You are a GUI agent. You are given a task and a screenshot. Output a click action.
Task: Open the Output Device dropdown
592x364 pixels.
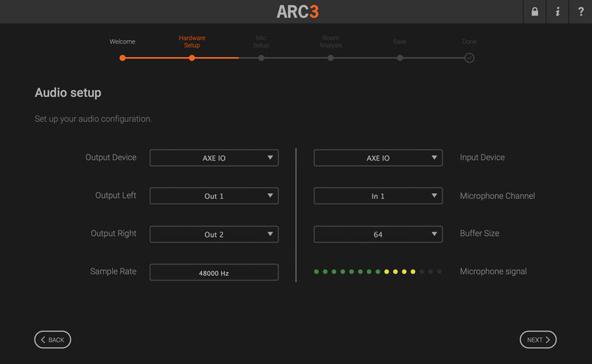[214, 158]
